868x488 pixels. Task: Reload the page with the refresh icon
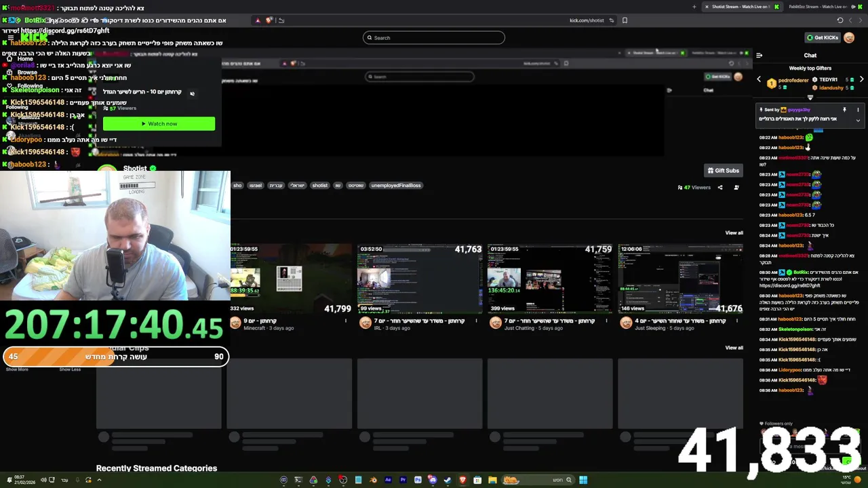[x=840, y=20]
